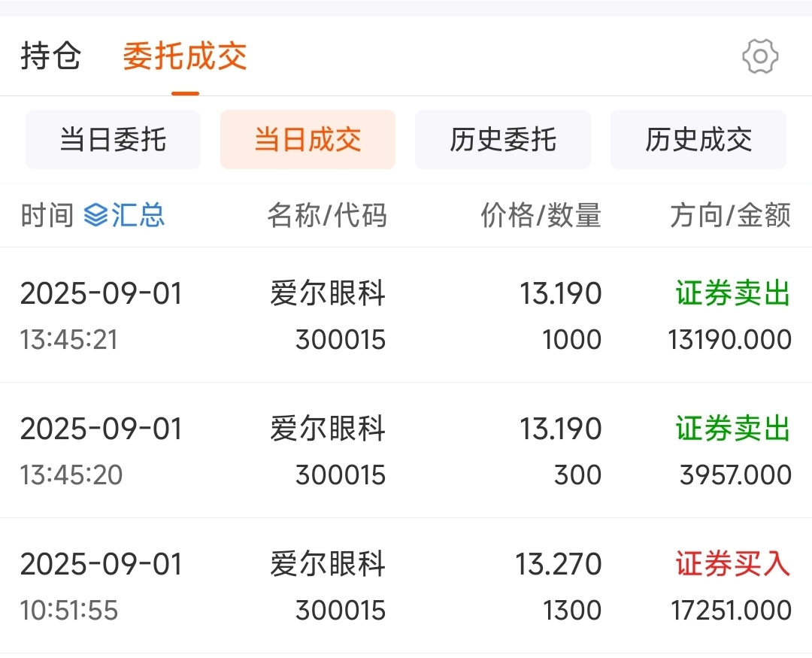Select the 委托成交 tab

click(185, 56)
